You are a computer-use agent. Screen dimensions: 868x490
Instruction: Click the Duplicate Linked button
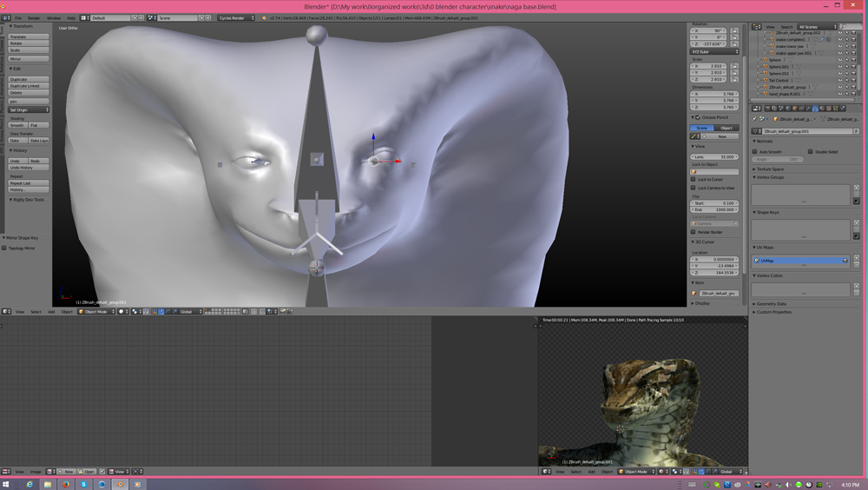28,86
